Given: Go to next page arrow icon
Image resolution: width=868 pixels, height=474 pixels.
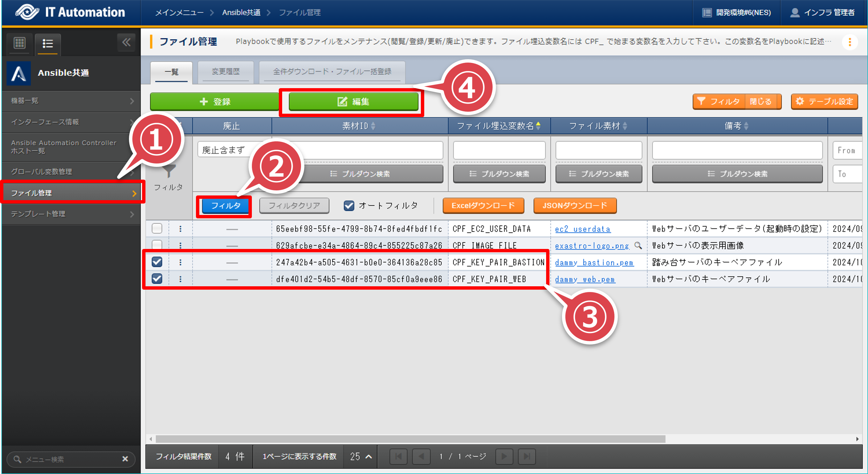Looking at the screenshot, I should 504,457.
